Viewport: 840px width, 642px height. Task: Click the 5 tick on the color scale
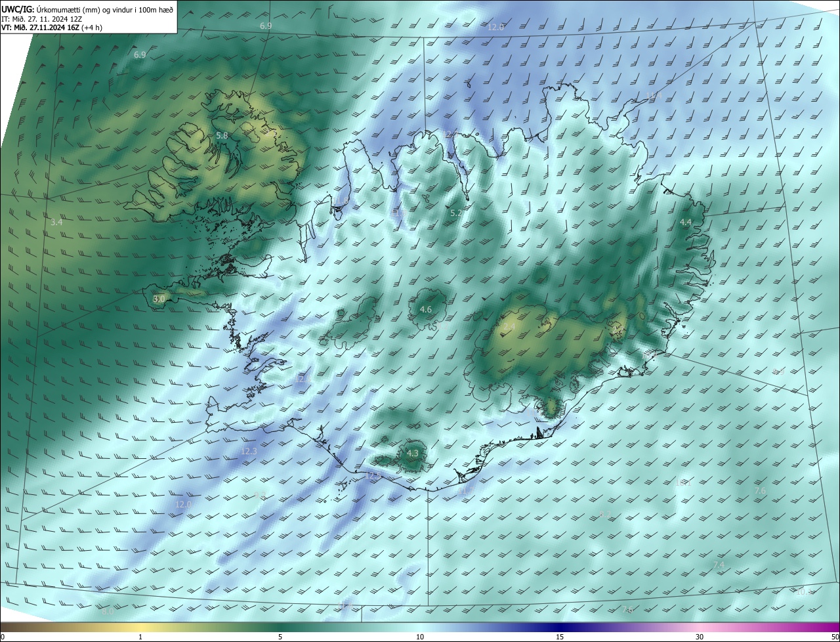point(280,637)
